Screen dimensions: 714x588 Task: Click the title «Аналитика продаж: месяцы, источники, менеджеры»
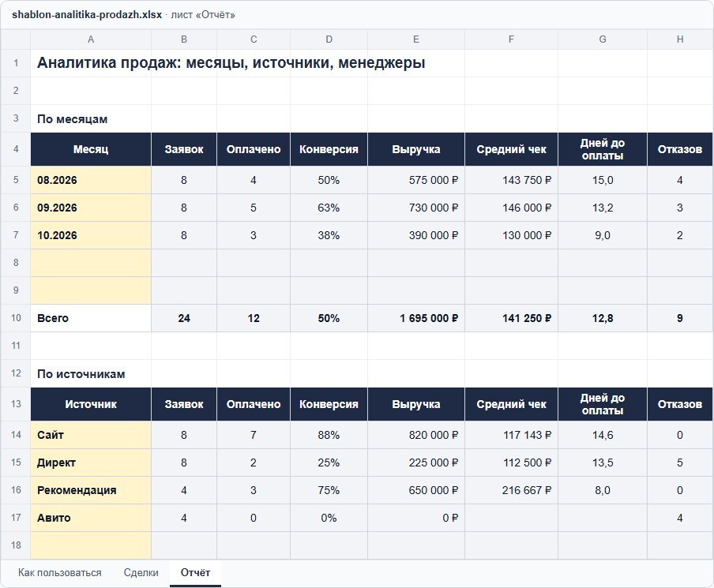[x=231, y=63]
